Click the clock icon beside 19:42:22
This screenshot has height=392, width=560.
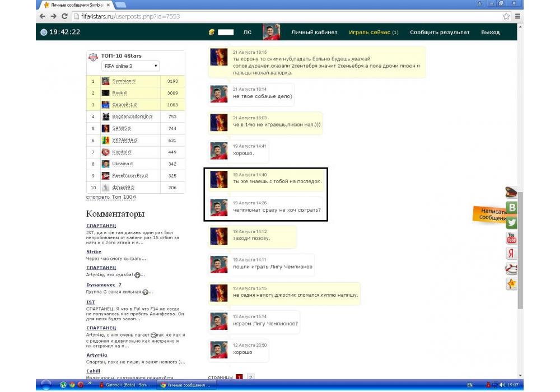(x=44, y=32)
